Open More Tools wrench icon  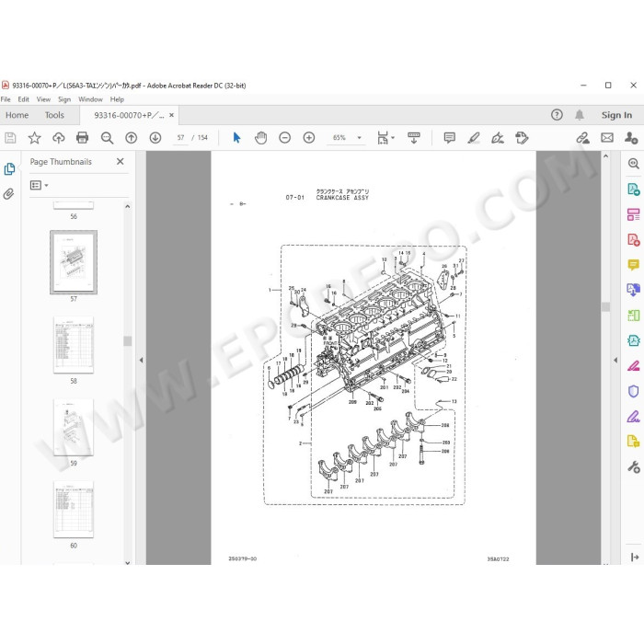click(633, 466)
